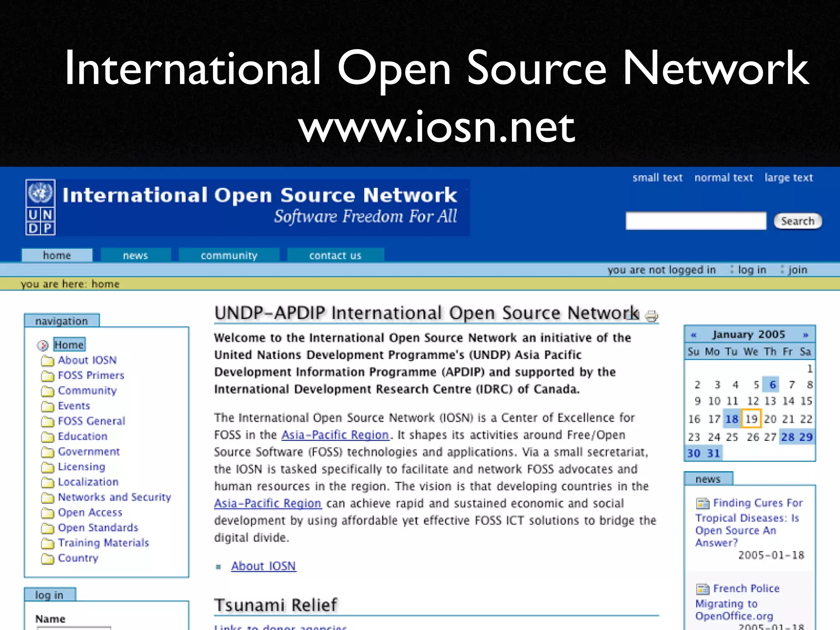Select January 28 in the calendar
The image size is (840, 630).
click(x=787, y=437)
